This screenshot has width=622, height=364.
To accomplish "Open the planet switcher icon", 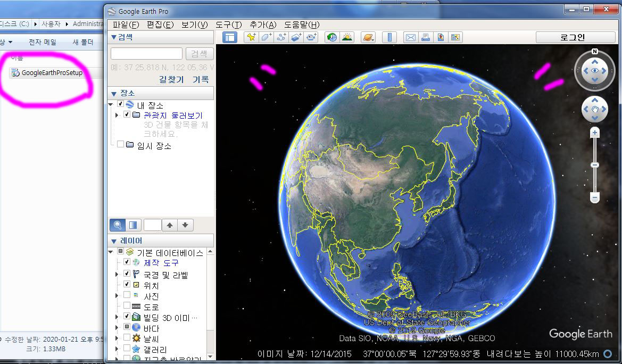I will (x=368, y=37).
